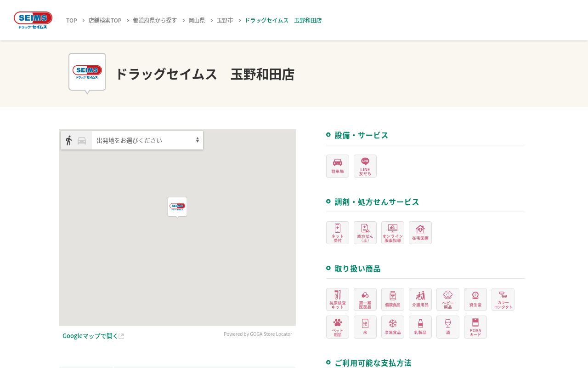The height and width of the screenshot is (368, 588).
Task: Click the 乳製品 icon
Action: point(420,327)
